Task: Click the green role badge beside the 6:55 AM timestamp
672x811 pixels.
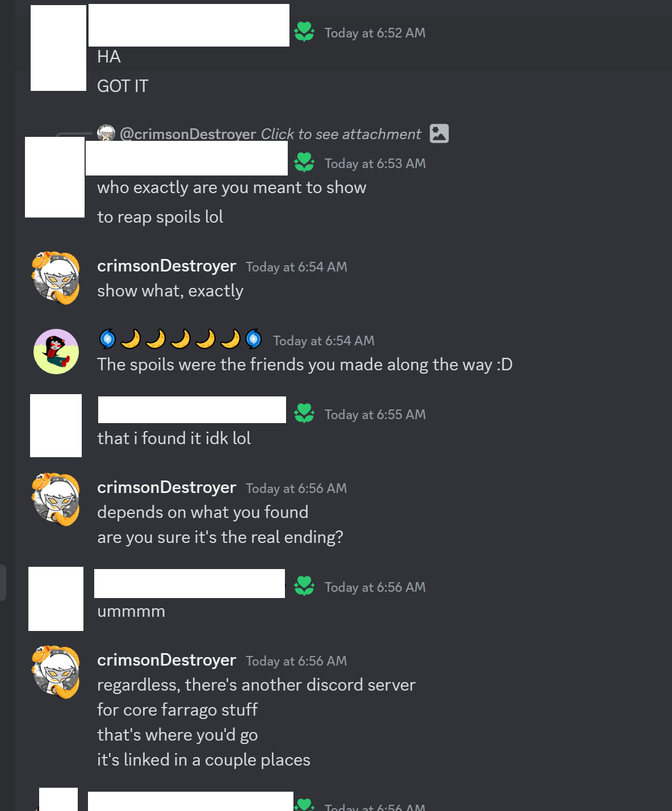Action: pos(304,413)
